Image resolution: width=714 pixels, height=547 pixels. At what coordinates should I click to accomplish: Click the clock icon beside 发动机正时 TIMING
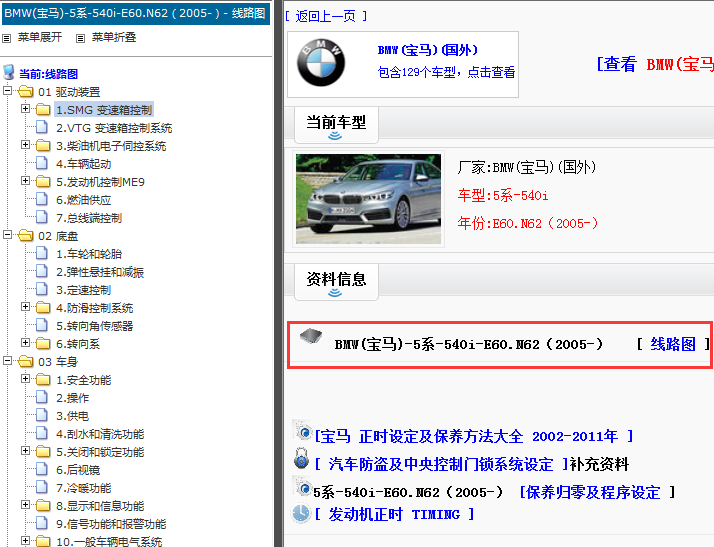301,513
